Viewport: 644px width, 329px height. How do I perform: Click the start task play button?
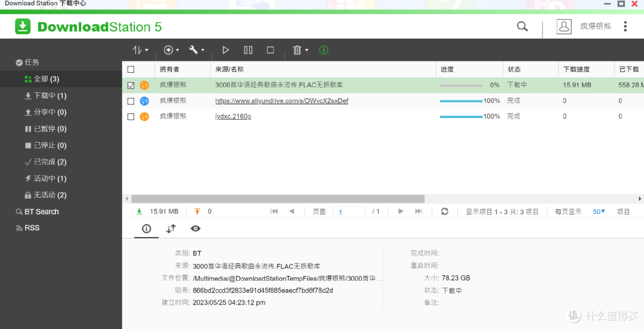pos(225,50)
